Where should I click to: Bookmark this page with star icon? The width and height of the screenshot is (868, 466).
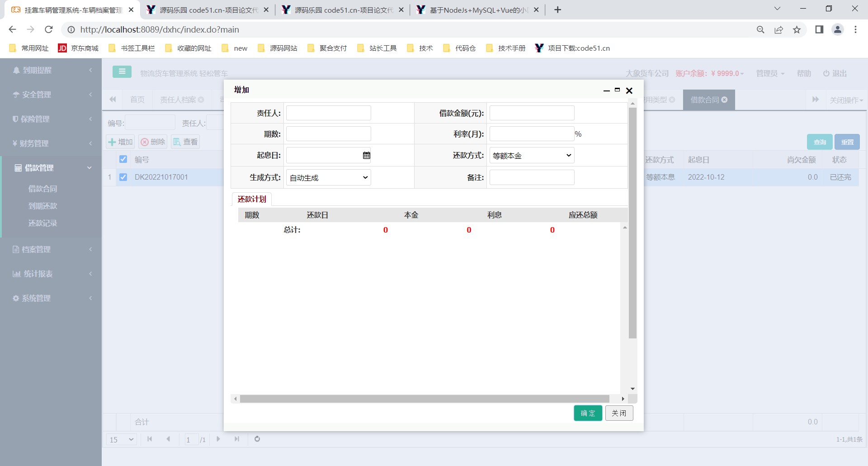point(797,29)
